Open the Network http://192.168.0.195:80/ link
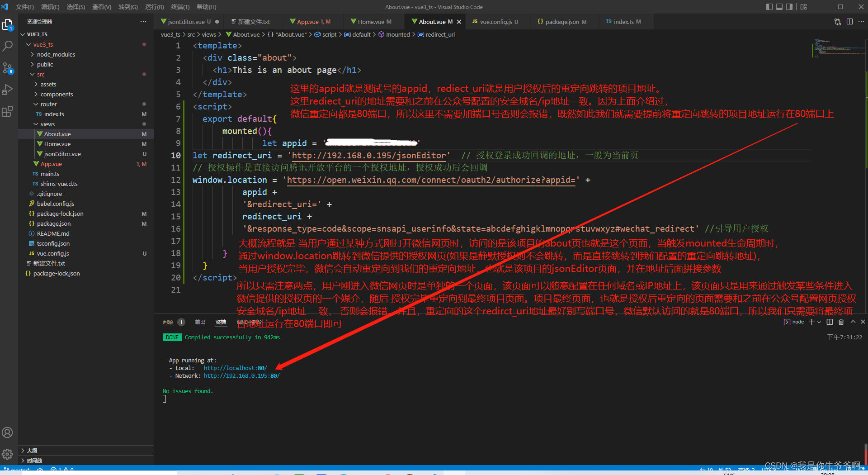This screenshot has height=475, width=868. [241, 376]
